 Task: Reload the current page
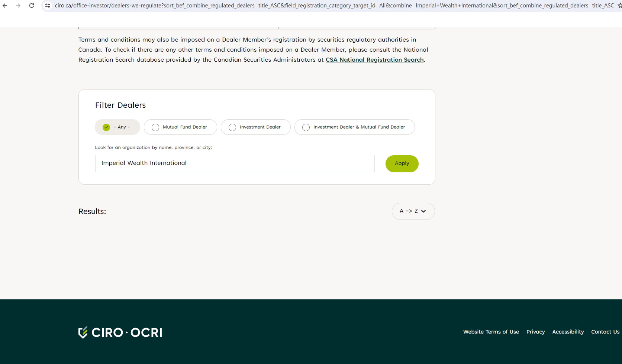pos(32,6)
